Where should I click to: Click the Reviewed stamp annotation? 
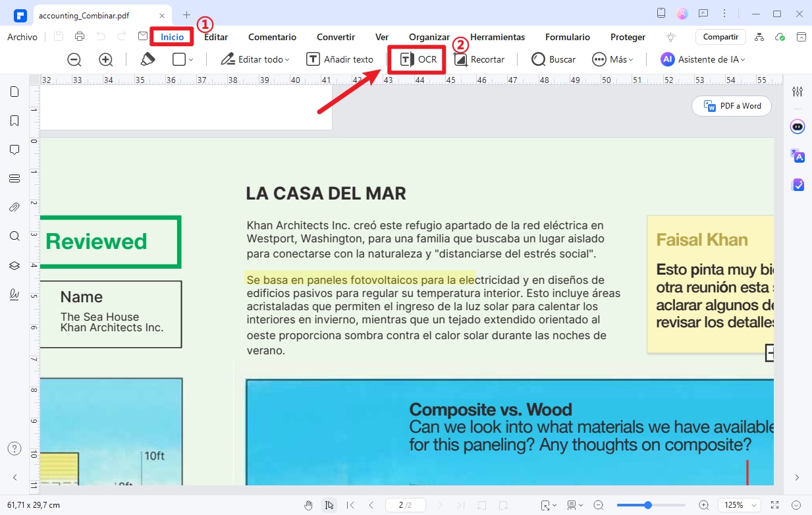click(110, 242)
